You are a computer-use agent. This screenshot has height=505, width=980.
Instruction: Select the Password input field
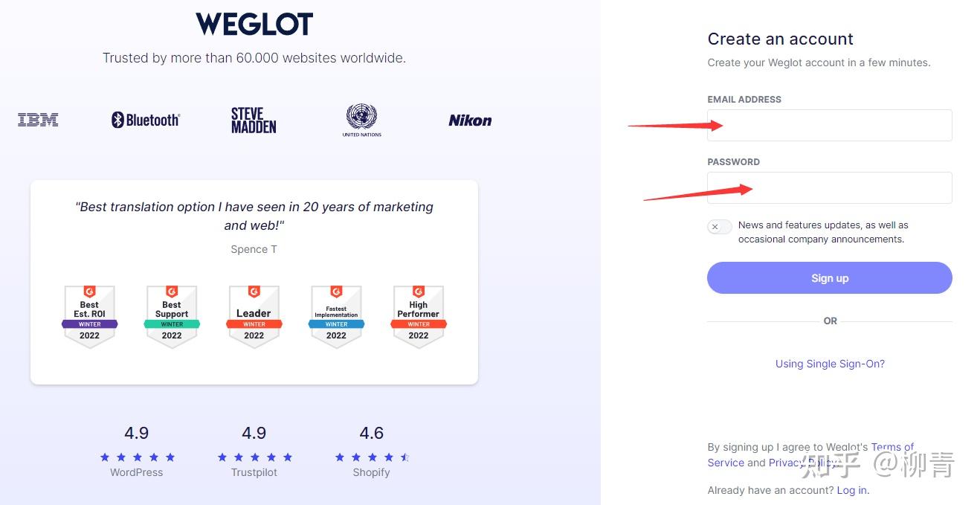point(829,187)
